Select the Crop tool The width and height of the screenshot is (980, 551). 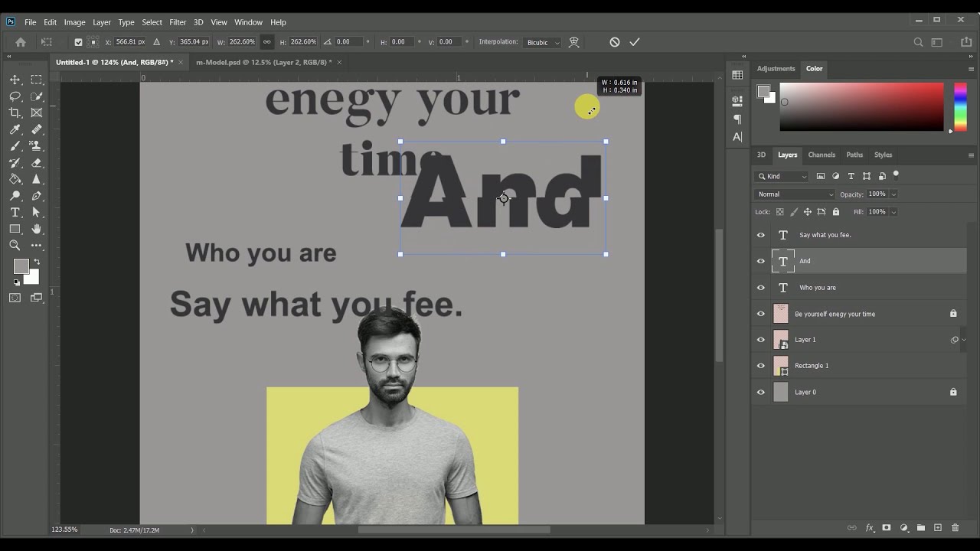click(15, 113)
